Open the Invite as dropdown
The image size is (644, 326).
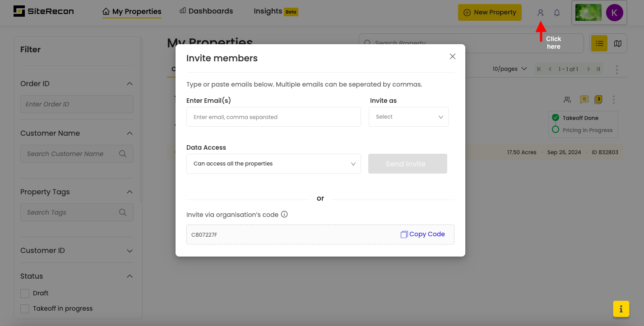[408, 117]
